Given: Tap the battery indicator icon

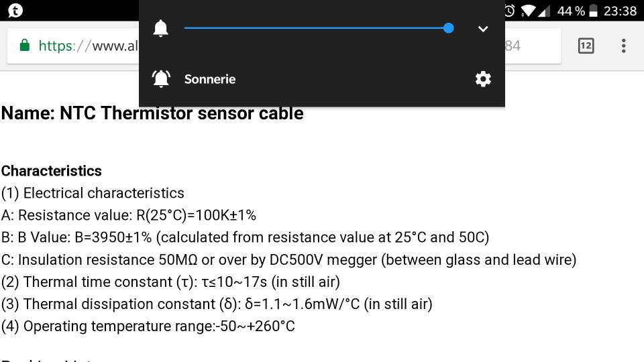Looking at the screenshot, I should [x=593, y=11].
